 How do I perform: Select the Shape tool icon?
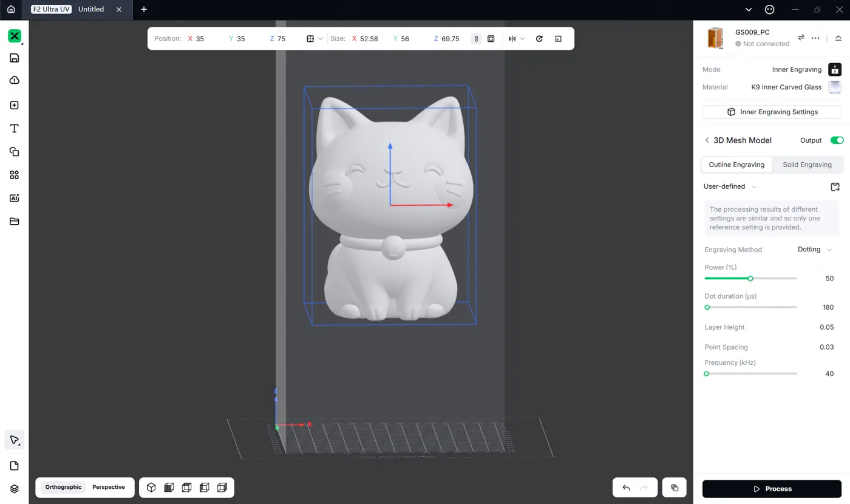(15, 152)
